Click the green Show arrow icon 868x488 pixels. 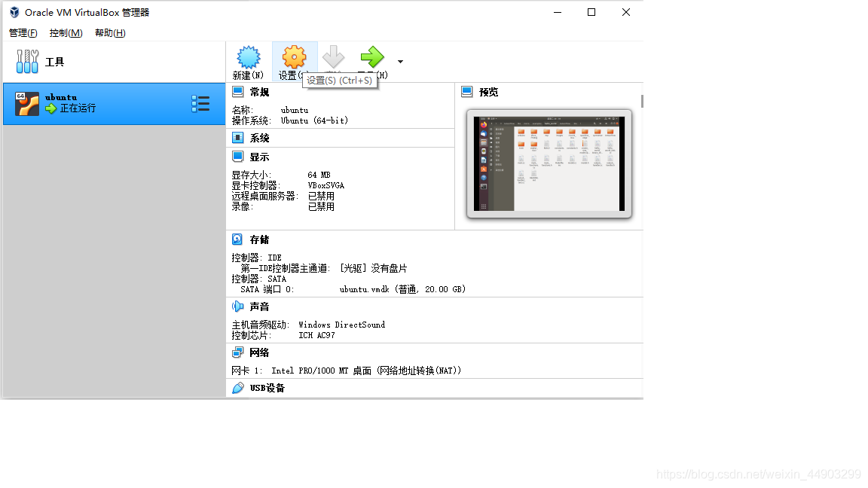(x=372, y=56)
